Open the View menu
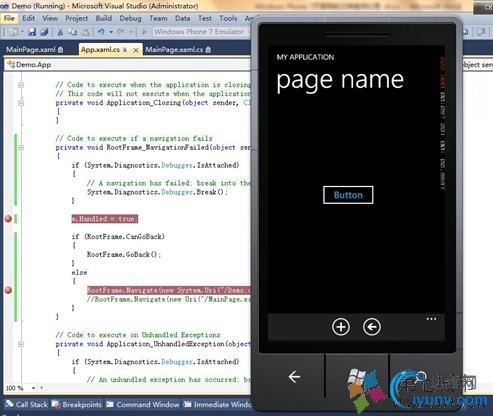This screenshot has height=416, width=493. 50,18
